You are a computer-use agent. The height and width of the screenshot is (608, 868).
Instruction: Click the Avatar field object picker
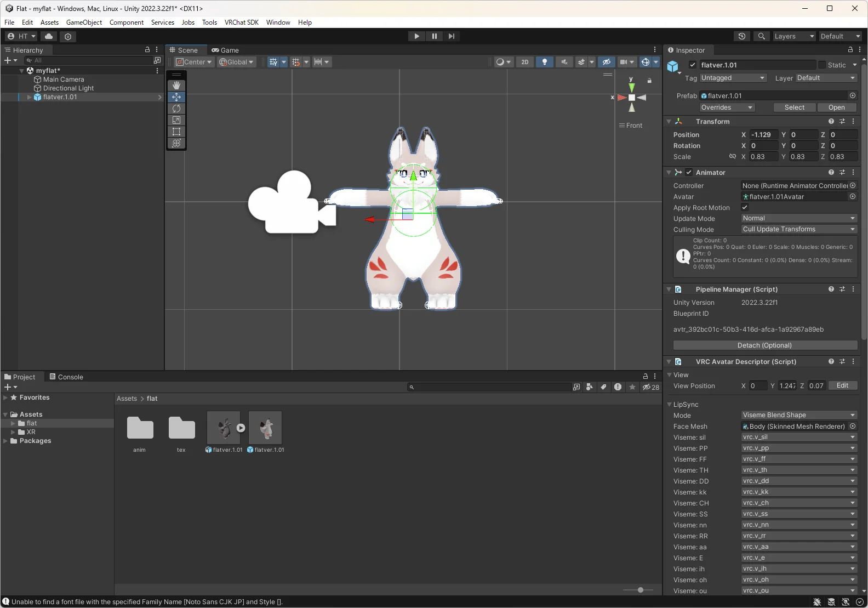click(853, 196)
